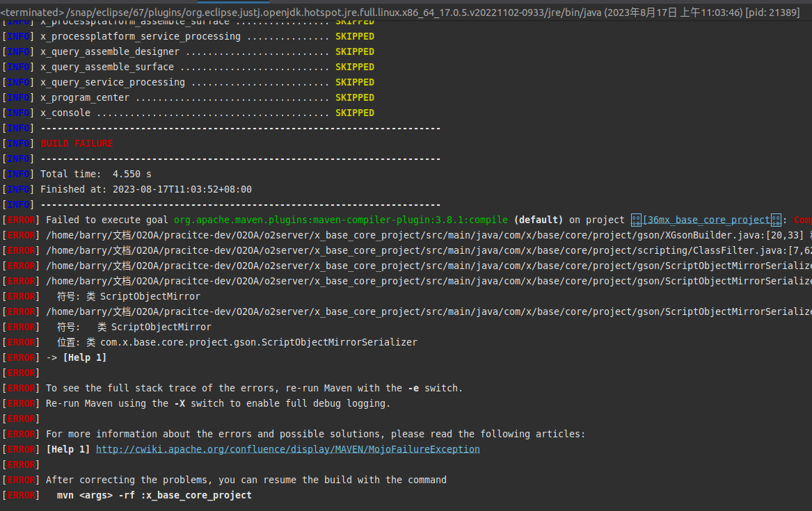Image resolution: width=812 pixels, height=511 pixels.
Task: Click the After correcting the problems line
Action: tap(246, 480)
